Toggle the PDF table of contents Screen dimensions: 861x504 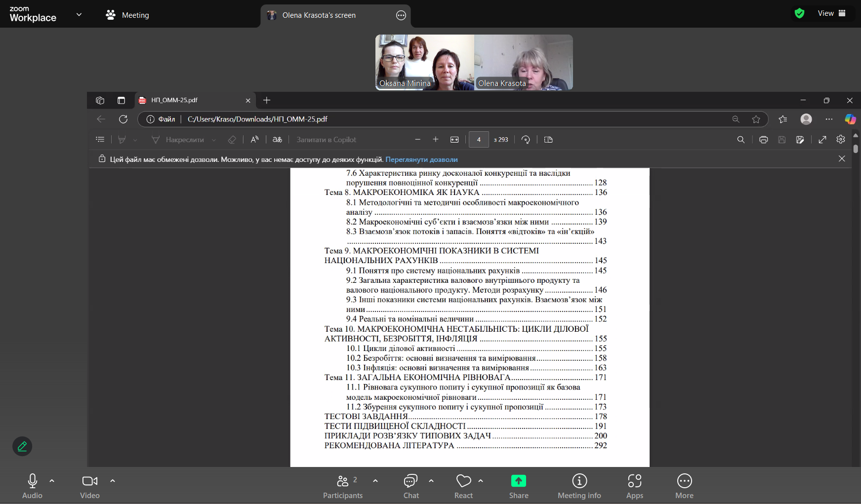[100, 140]
